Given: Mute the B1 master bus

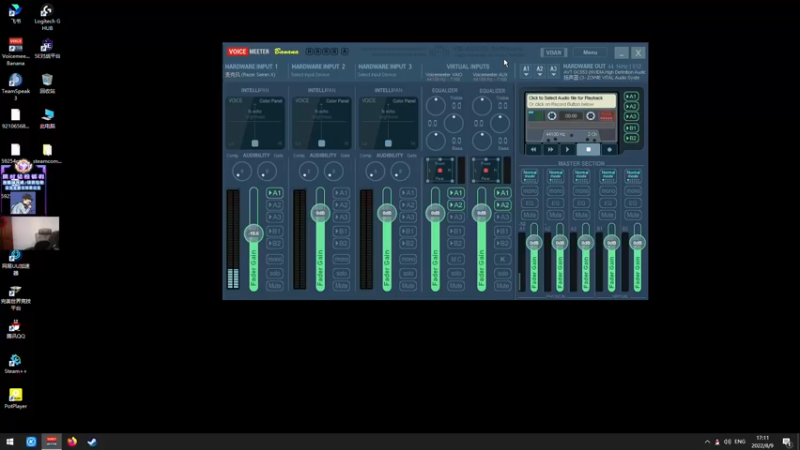Looking at the screenshot, I should click(x=608, y=215).
